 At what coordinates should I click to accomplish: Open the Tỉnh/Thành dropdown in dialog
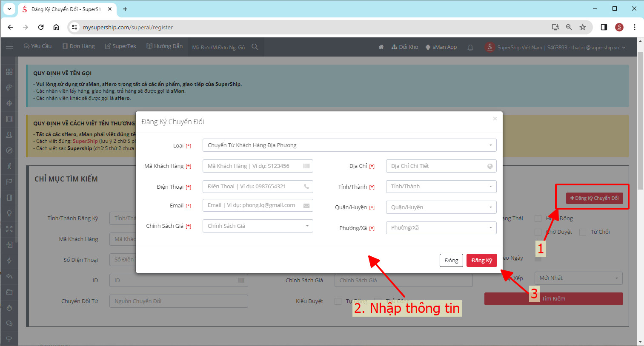pos(441,187)
